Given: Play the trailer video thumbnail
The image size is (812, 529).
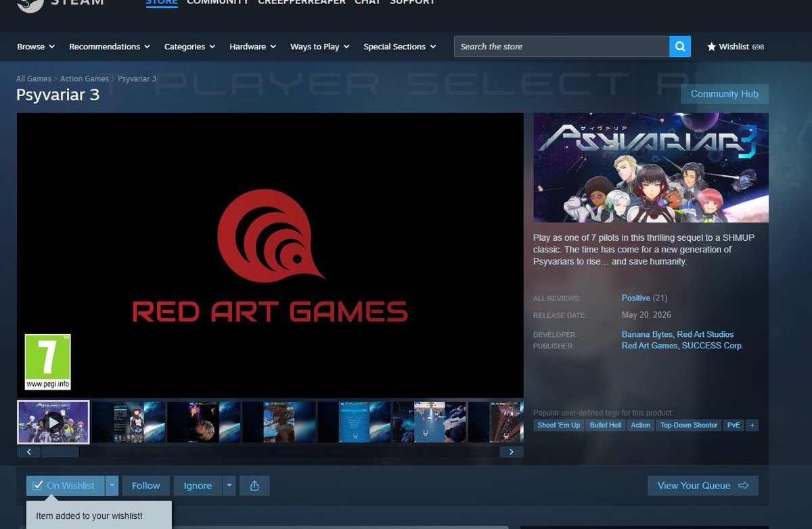Looking at the screenshot, I should (53, 422).
